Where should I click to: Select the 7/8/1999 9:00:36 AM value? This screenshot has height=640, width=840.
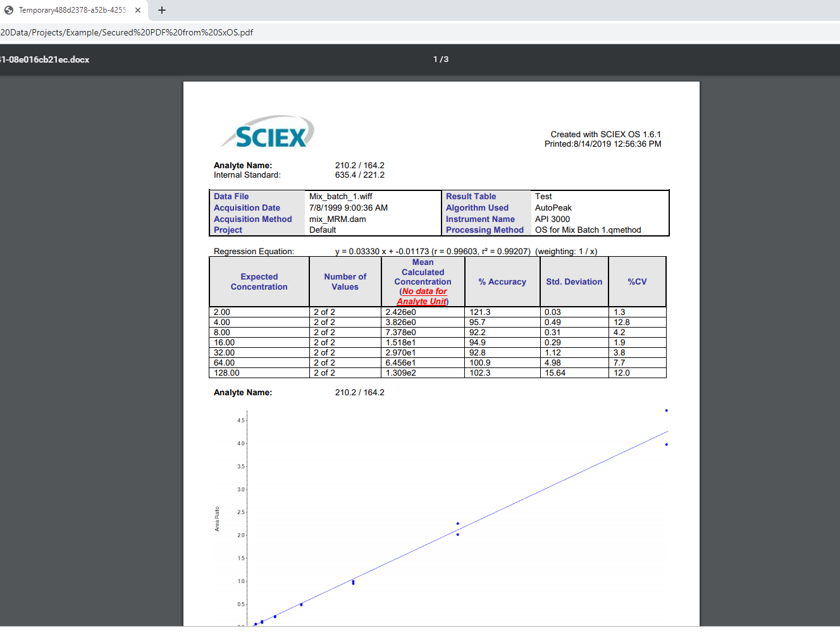(349, 207)
